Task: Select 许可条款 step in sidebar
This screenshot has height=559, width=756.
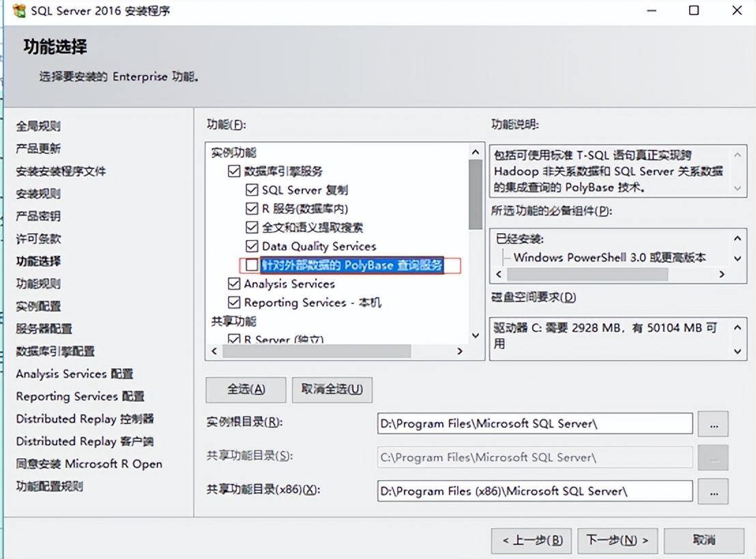Action: tap(38, 239)
